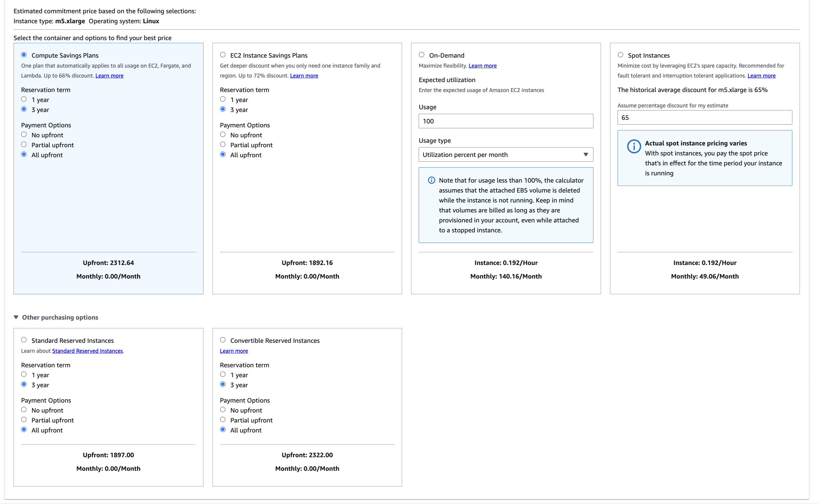Click the info icon in the EBS usage note

[431, 180]
